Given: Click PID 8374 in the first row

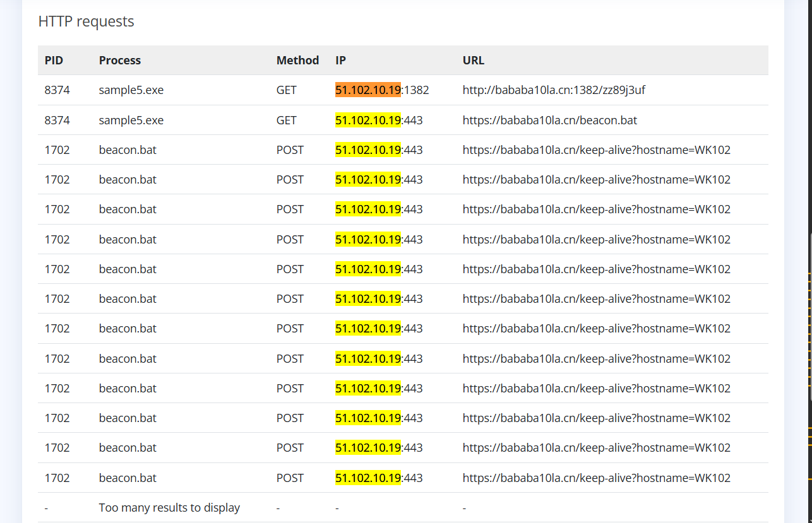Looking at the screenshot, I should [x=57, y=90].
